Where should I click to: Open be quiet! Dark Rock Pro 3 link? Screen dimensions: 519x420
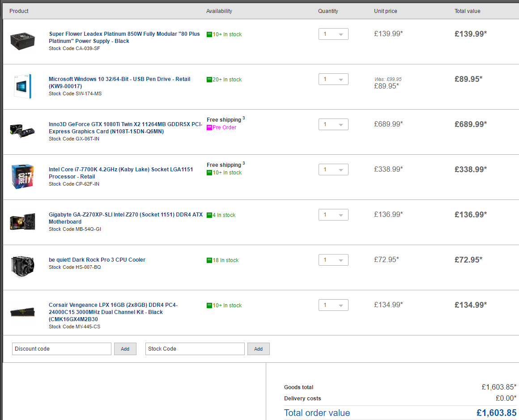97,260
